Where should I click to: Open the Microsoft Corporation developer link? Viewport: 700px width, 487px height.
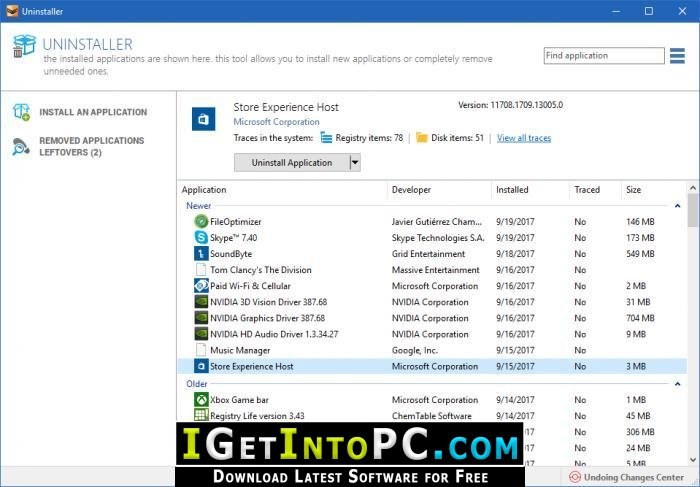coord(276,122)
